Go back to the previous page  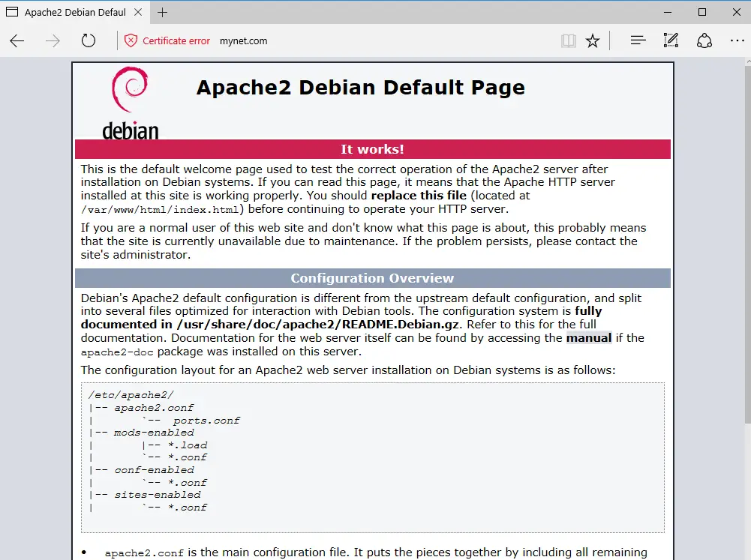pos(17,40)
